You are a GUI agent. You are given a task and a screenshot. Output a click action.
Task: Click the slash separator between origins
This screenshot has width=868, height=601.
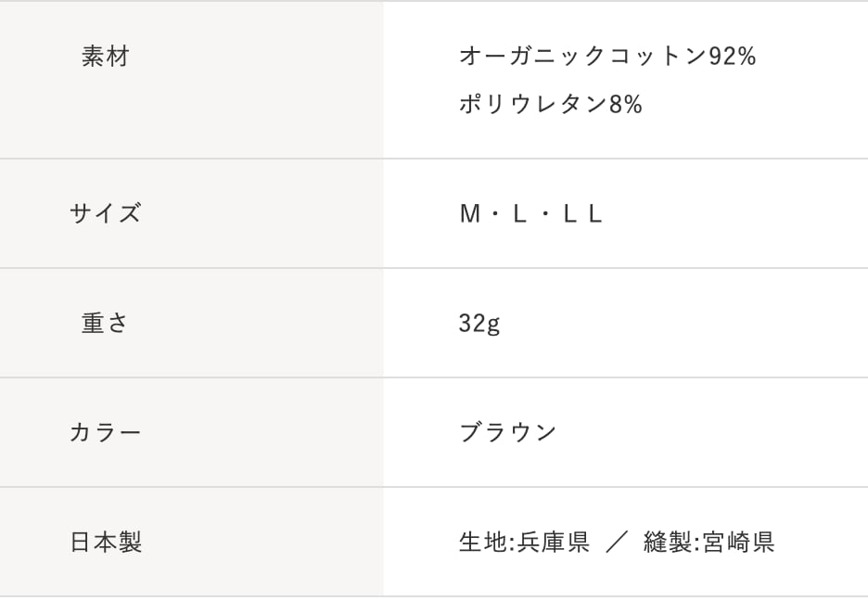[617, 542]
